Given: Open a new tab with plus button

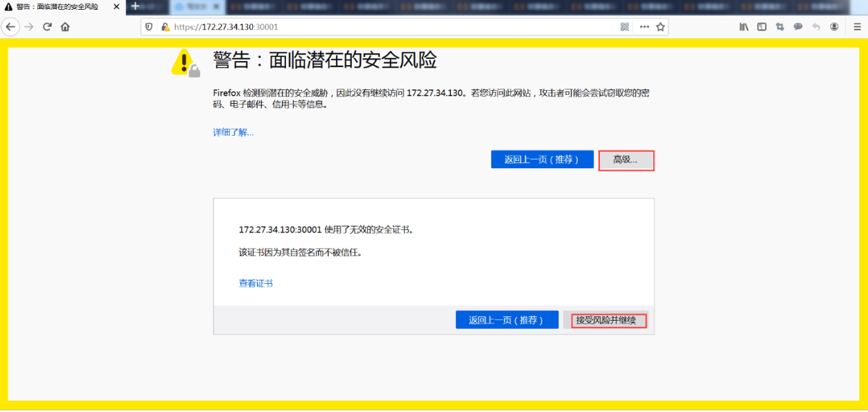Looking at the screenshot, I should point(135,6).
